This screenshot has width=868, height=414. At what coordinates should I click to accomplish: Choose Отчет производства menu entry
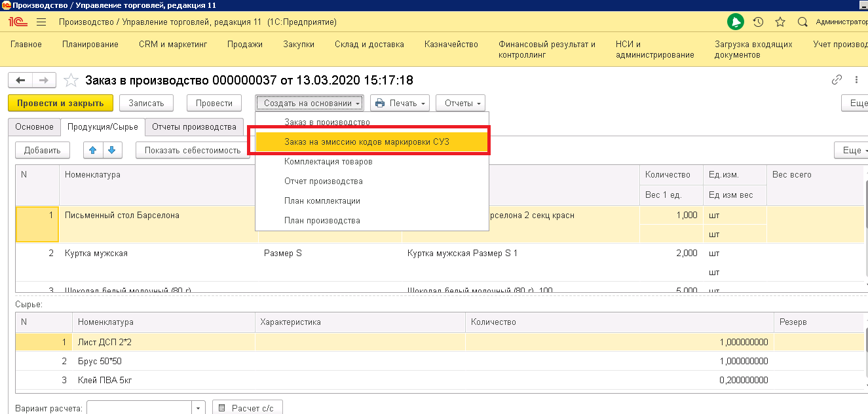323,181
